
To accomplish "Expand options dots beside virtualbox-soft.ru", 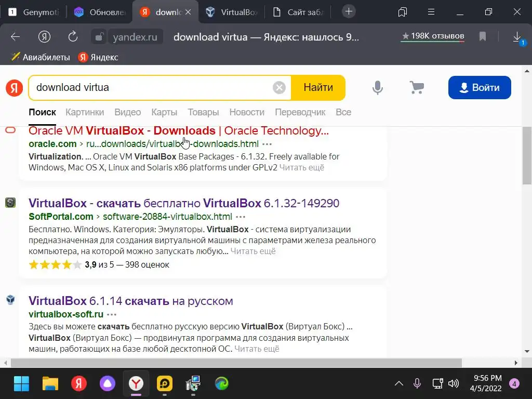I will (112, 314).
